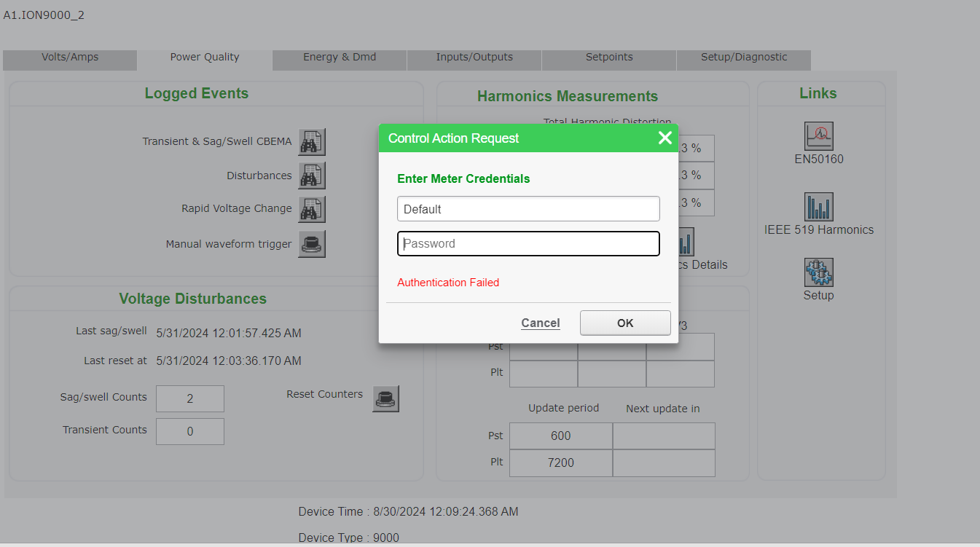Open the EN50160 link icon
980x547 pixels.
click(818, 136)
